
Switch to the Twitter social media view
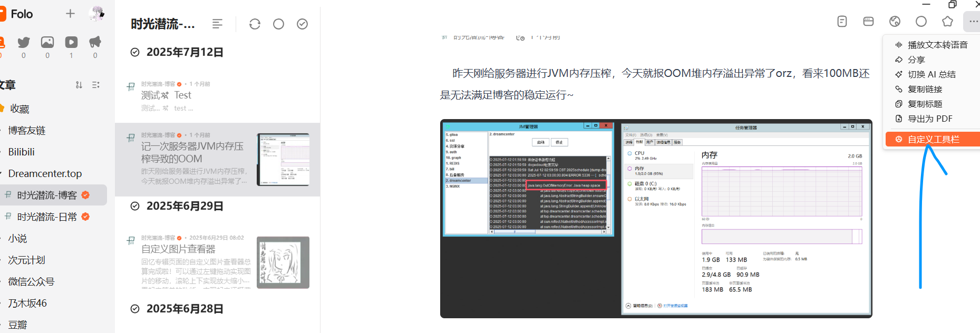(x=24, y=42)
